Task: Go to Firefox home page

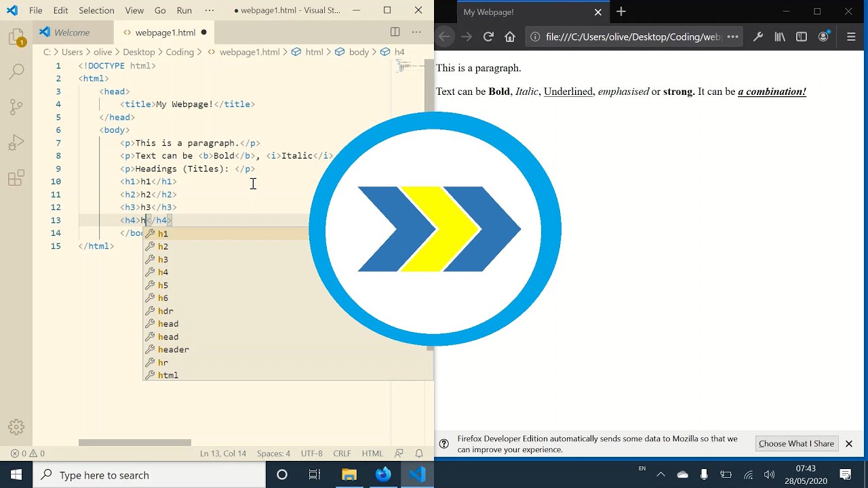Action: [510, 37]
